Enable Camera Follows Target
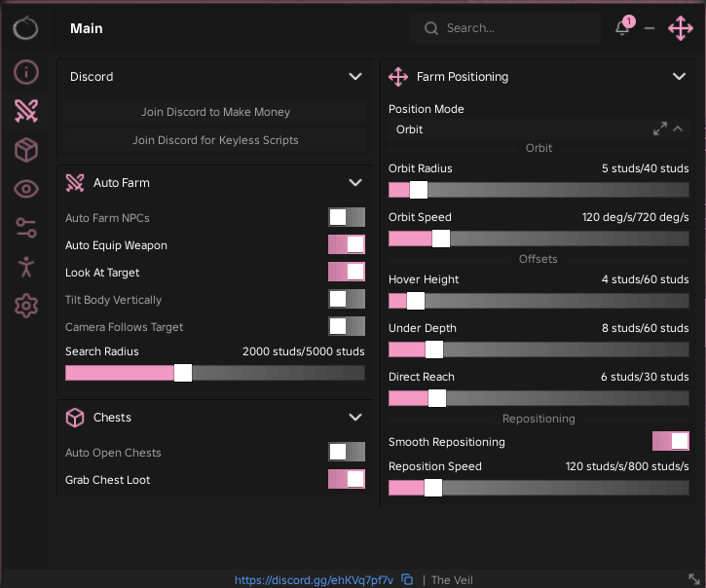The height and width of the screenshot is (588, 706). [x=347, y=326]
